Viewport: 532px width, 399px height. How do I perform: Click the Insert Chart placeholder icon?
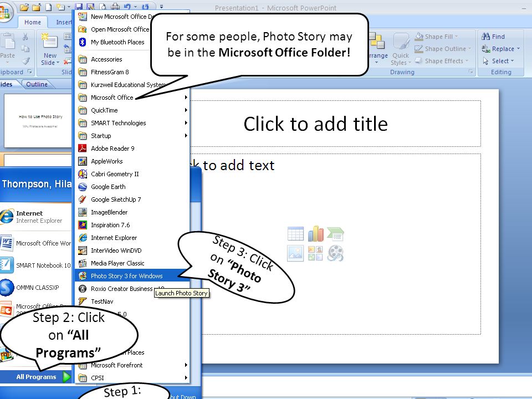click(x=315, y=234)
